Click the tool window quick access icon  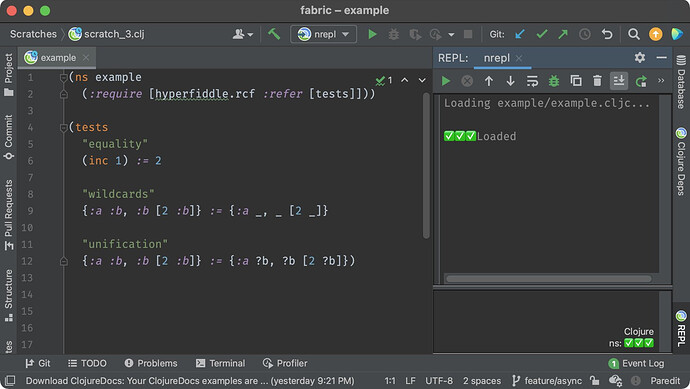[x=10, y=380]
